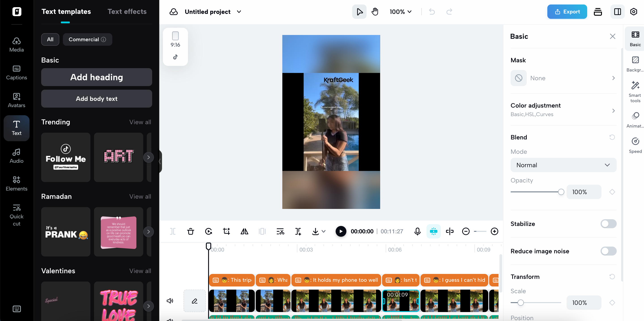644x321 pixels.
Task: Open the Blend Mode dropdown showing Normal
Action: [563, 165]
